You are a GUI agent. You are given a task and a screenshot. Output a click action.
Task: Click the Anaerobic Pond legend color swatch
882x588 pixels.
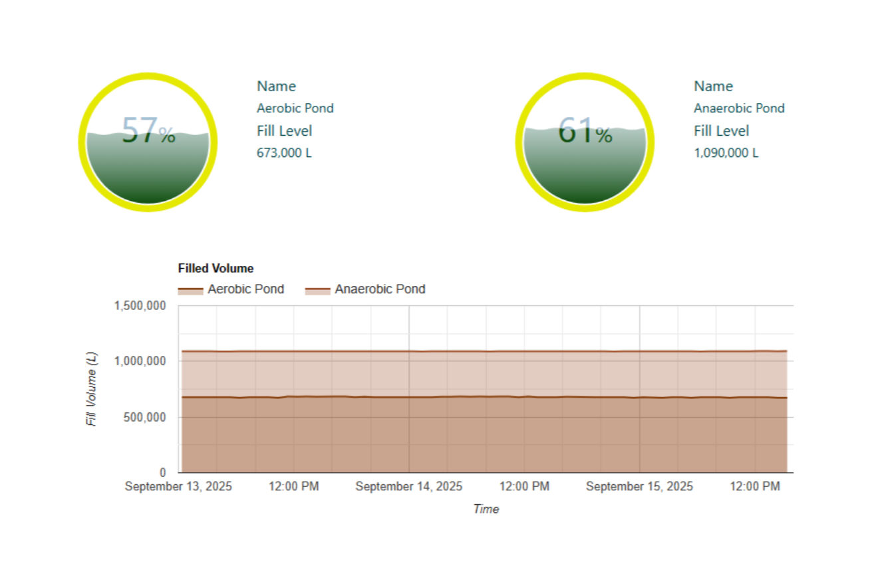[317, 291]
